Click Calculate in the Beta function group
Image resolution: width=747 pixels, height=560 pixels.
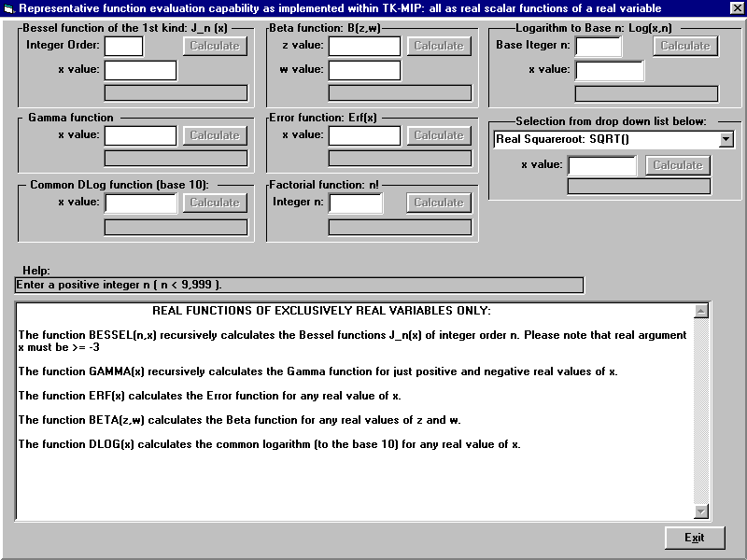tap(439, 46)
